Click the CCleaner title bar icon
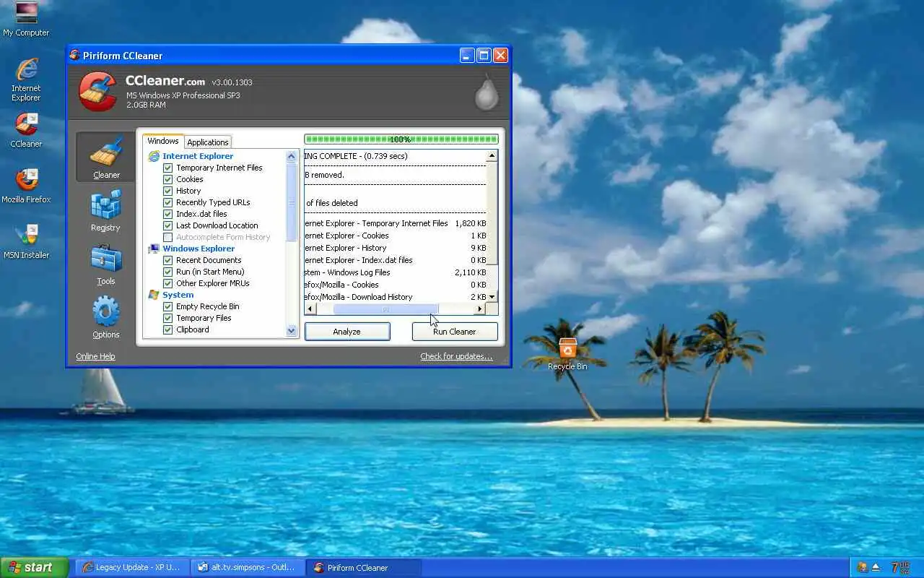924x578 pixels. (74, 56)
